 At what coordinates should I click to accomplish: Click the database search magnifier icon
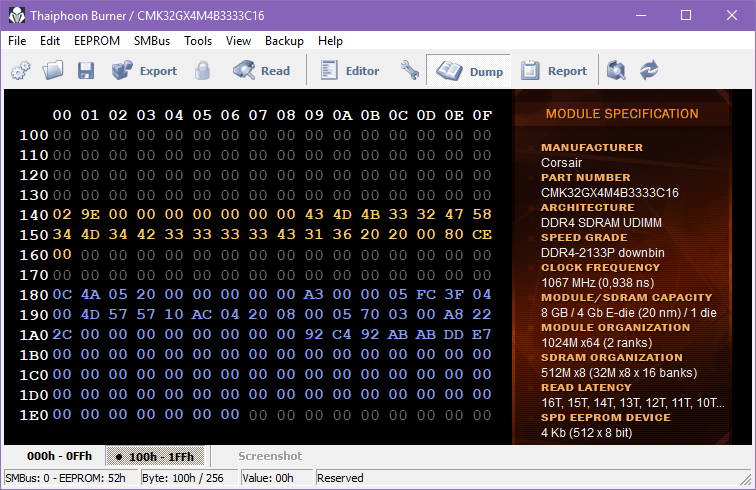[616, 70]
